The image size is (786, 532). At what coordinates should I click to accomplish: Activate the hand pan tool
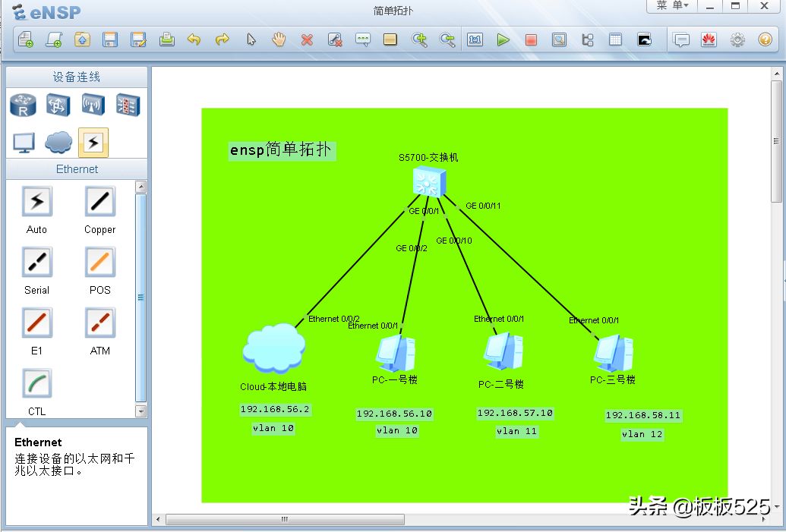tap(279, 39)
